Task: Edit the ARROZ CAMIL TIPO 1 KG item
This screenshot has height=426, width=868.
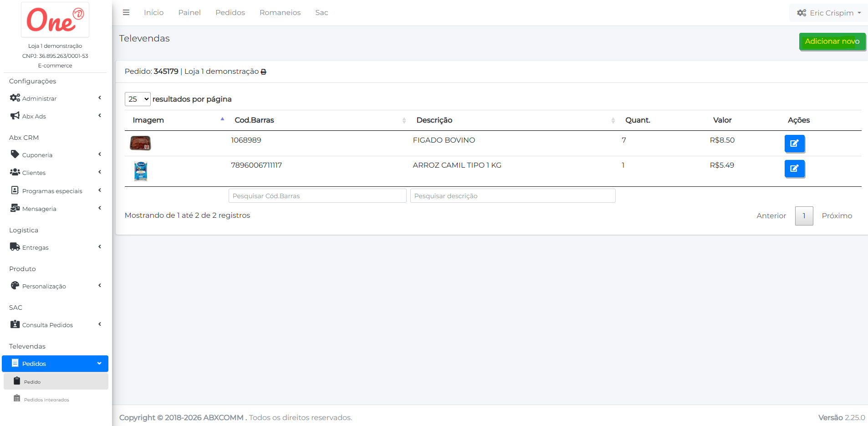Action: (794, 169)
